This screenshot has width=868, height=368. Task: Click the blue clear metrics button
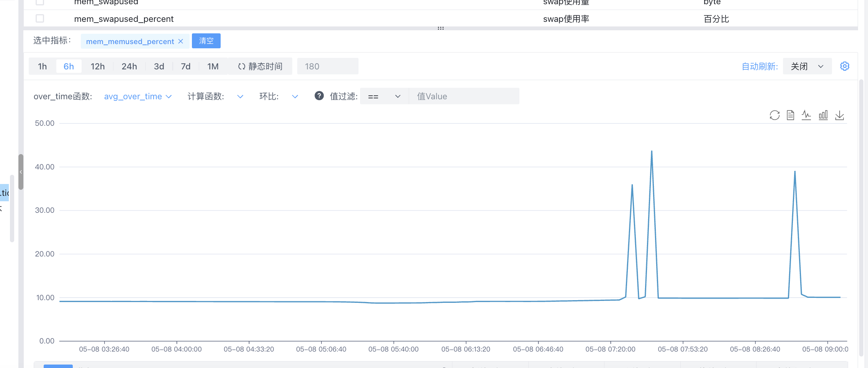point(206,41)
